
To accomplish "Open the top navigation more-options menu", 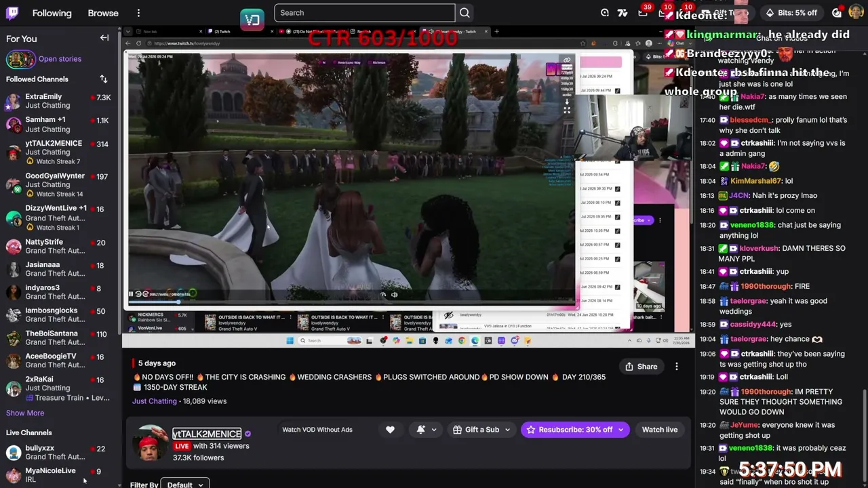I will click(138, 13).
